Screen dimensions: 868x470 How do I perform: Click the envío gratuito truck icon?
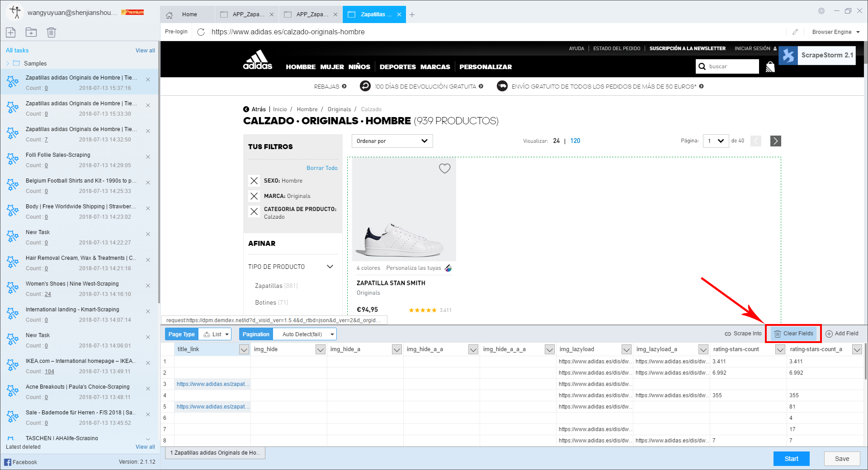502,86
